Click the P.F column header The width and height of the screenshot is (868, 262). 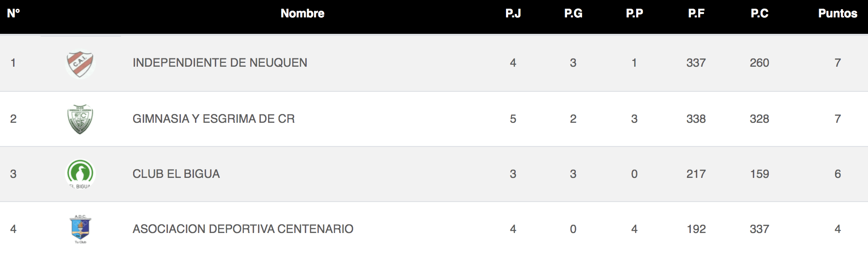[x=696, y=14]
